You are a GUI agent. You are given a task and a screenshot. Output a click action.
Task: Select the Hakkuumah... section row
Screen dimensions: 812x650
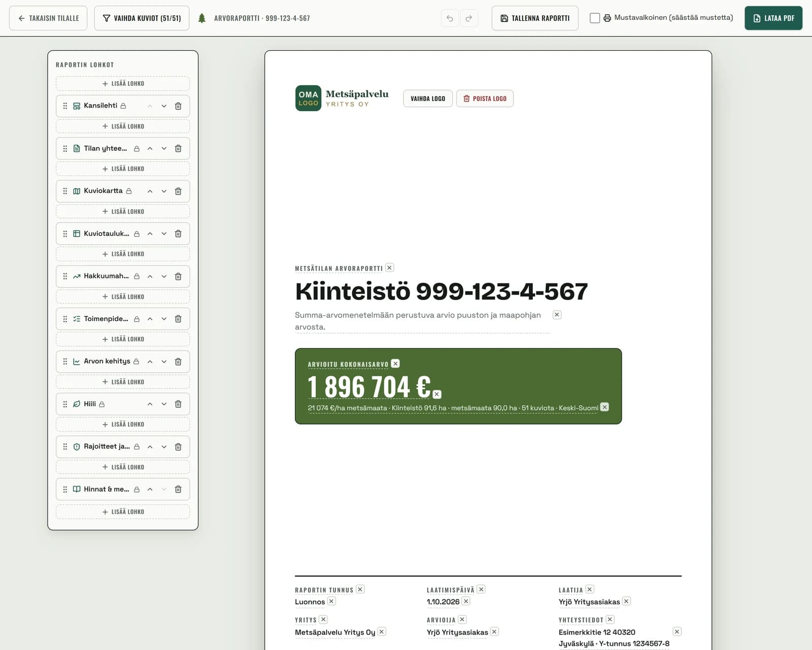[123, 276]
